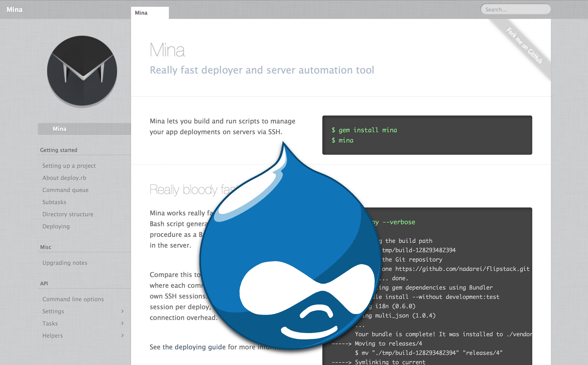Open the Deploying sidebar link
Viewport: 588px width, 365px height.
click(x=56, y=226)
